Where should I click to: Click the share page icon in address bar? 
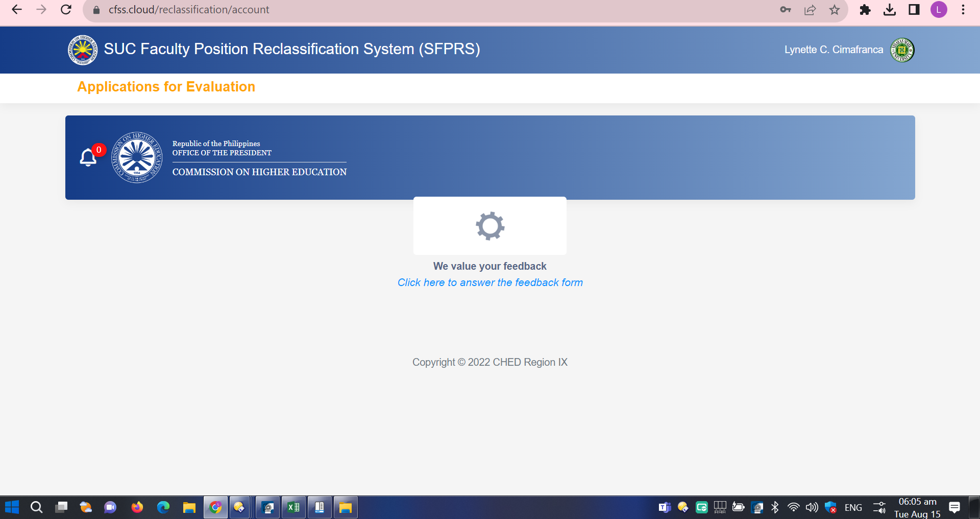810,10
